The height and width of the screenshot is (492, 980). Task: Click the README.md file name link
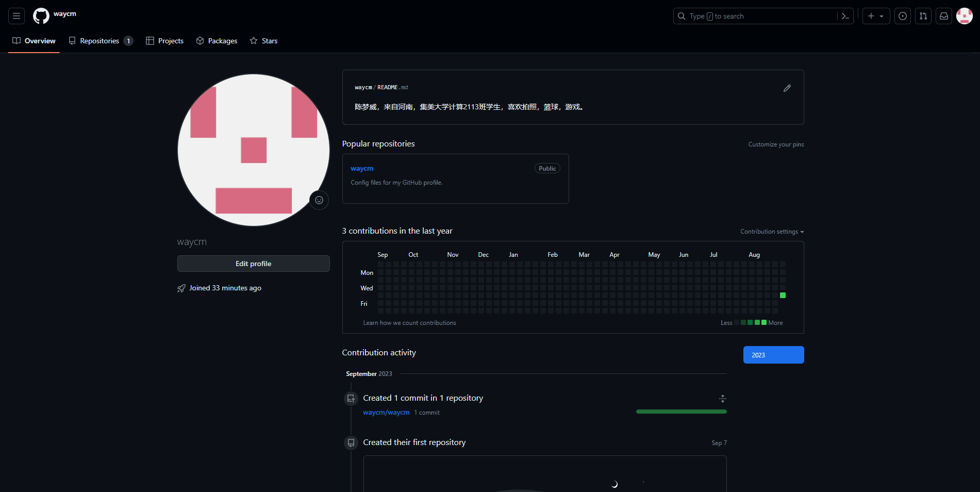(392, 88)
